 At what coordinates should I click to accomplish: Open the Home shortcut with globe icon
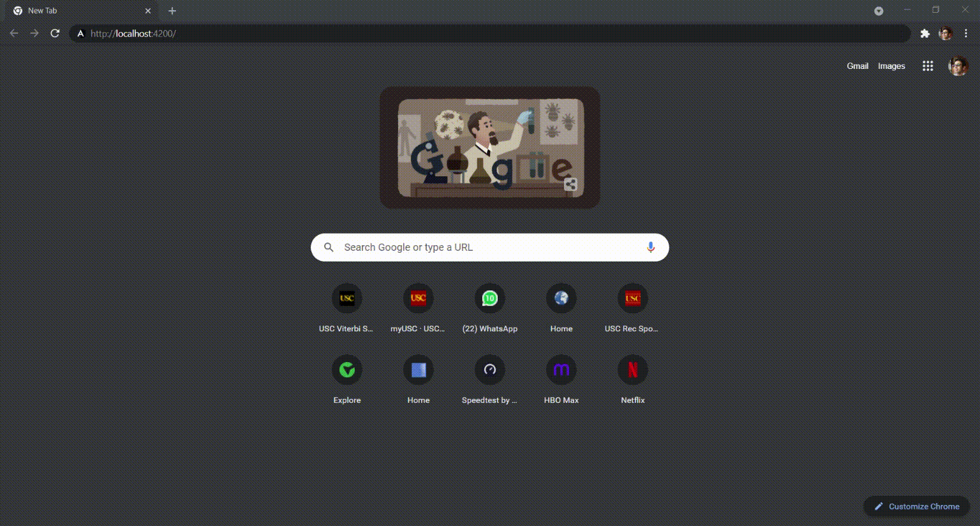click(561, 309)
